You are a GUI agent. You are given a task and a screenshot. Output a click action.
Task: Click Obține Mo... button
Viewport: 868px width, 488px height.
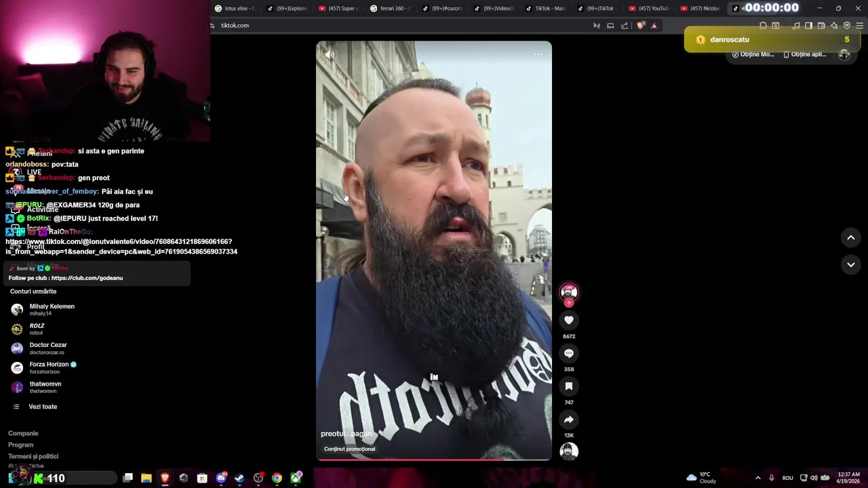click(753, 54)
